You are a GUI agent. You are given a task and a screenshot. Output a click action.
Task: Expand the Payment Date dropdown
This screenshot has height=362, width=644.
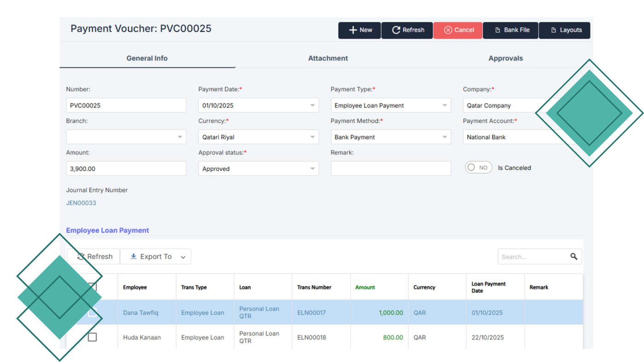click(312, 106)
